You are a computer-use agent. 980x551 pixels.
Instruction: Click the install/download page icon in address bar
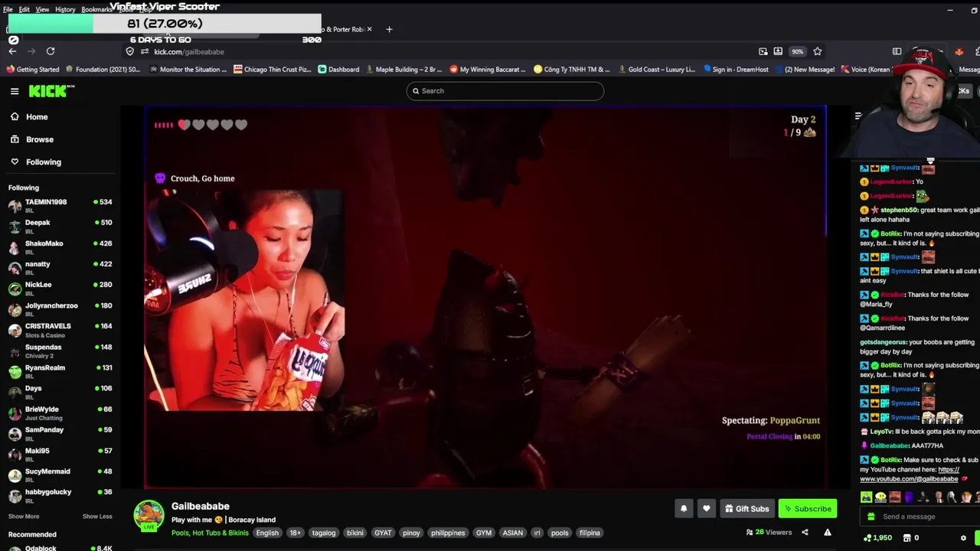[778, 51]
